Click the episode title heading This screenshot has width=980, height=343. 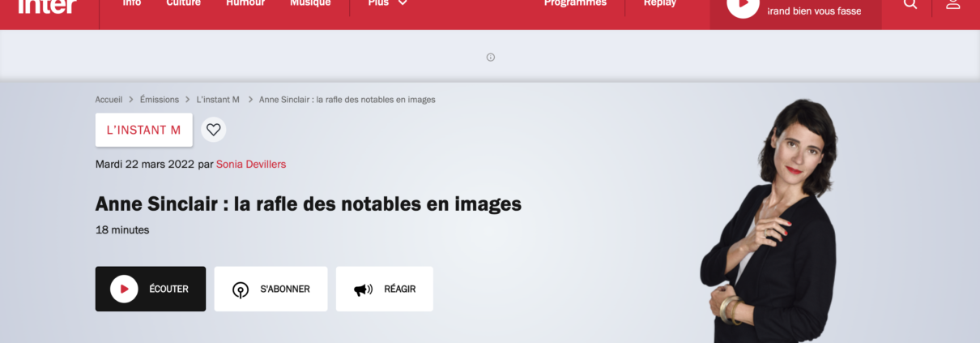(309, 204)
